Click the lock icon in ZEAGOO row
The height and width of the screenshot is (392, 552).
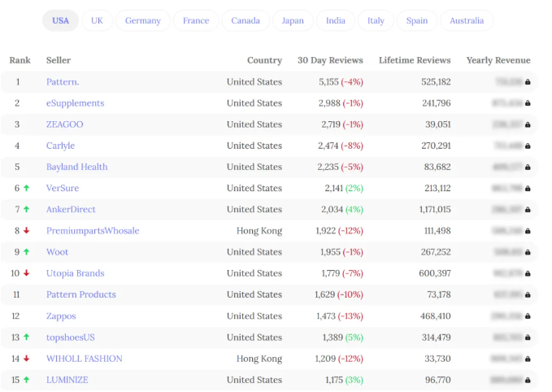pyautogui.click(x=528, y=124)
